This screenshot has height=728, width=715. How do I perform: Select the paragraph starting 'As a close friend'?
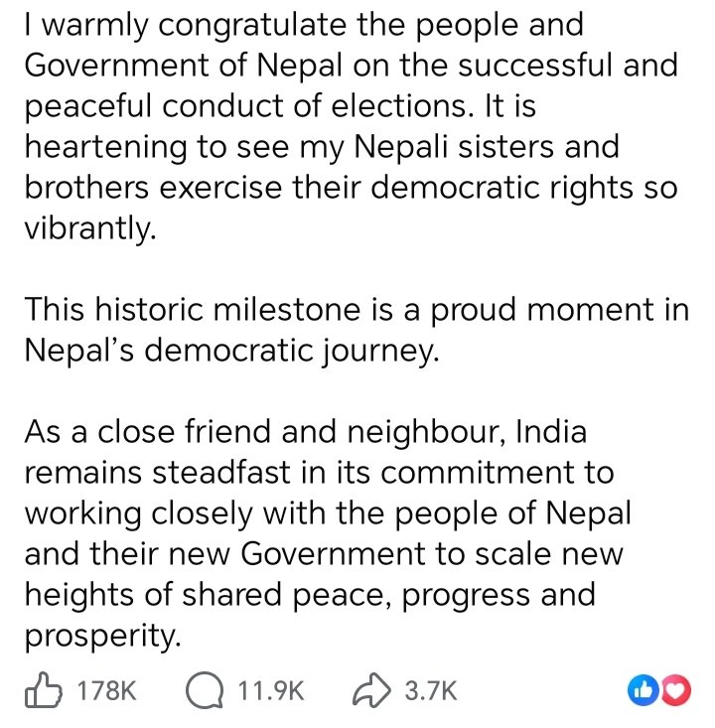(x=328, y=533)
